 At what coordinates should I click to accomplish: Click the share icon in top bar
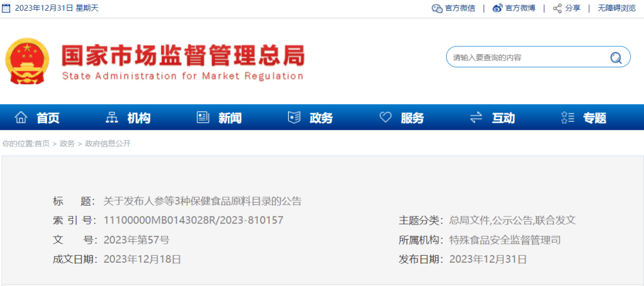(x=557, y=8)
